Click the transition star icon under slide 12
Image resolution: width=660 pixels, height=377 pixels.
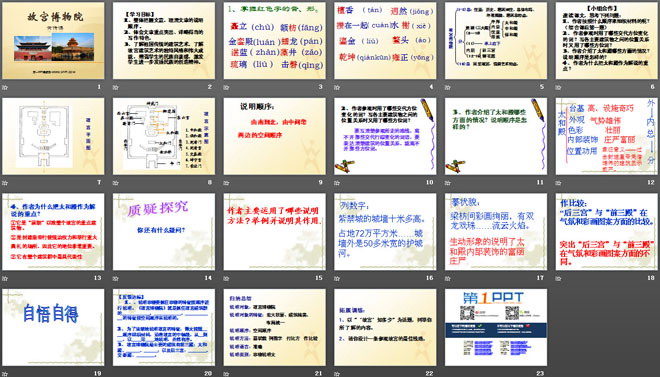(559, 183)
